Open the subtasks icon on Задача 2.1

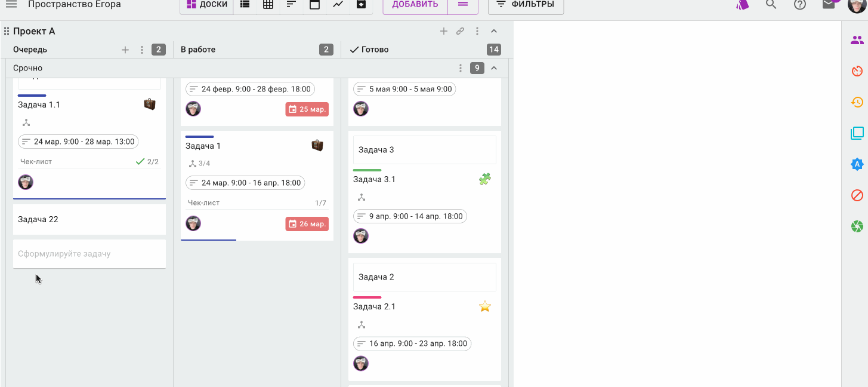coord(362,325)
